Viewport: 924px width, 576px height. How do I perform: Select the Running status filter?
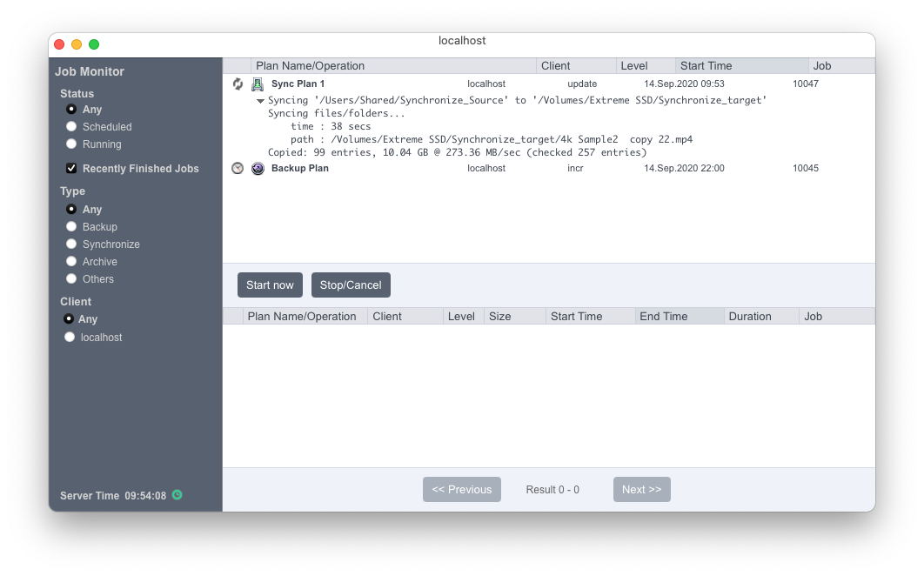(71, 144)
